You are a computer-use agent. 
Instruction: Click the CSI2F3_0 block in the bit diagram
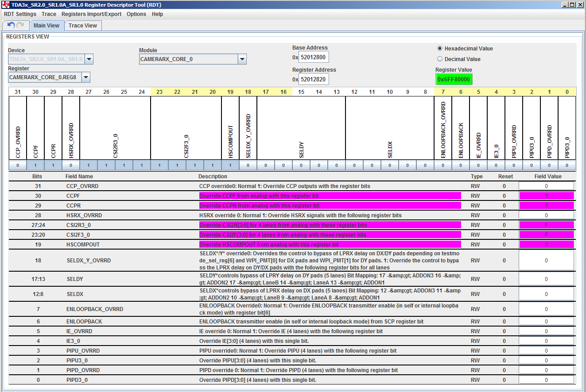click(186, 128)
